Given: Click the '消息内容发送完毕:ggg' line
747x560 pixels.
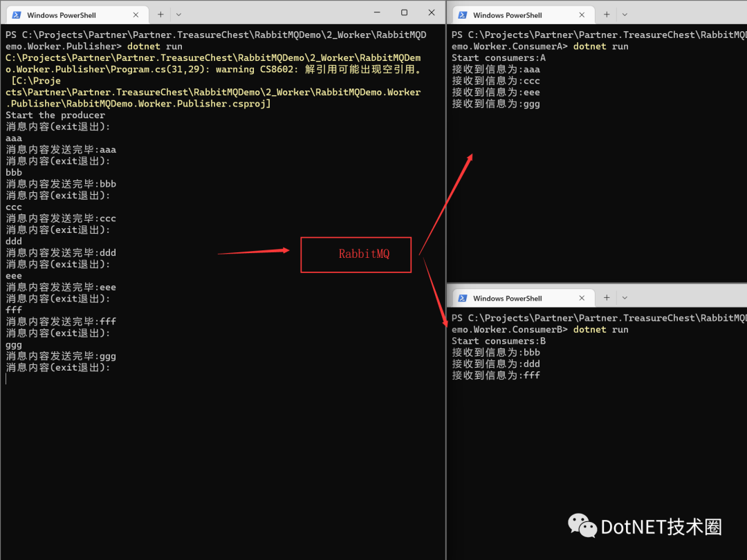Looking at the screenshot, I should tap(61, 356).
